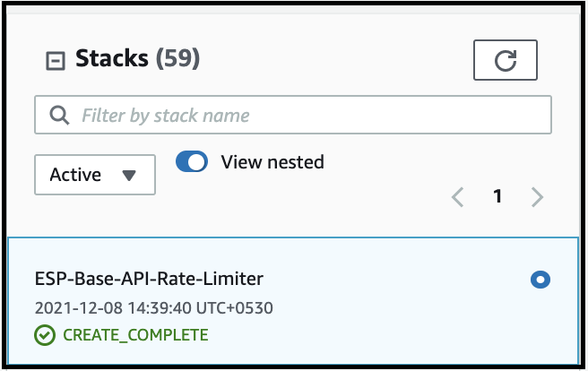Open the Active status filter dropdown
Viewport: 588px width, 371px height.
point(95,175)
